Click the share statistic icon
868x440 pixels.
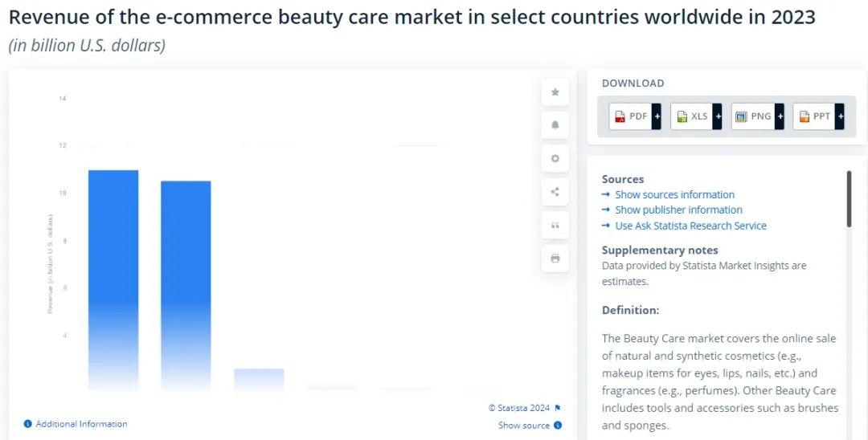tap(555, 191)
